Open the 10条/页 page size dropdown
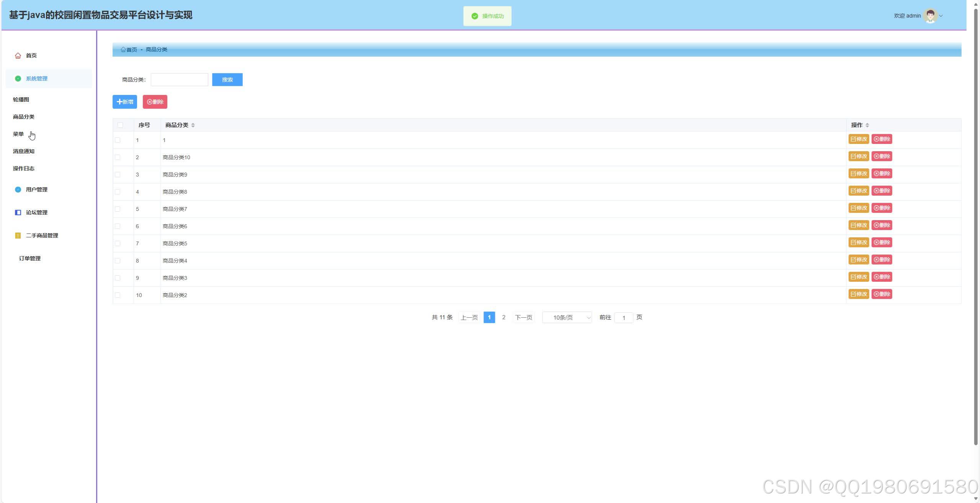 point(567,317)
